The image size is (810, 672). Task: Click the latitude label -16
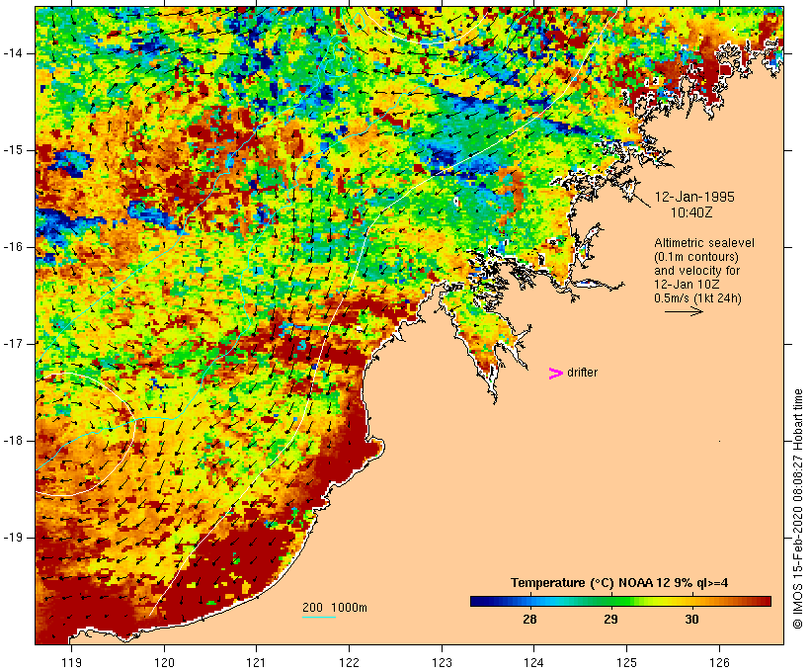tap(13, 247)
